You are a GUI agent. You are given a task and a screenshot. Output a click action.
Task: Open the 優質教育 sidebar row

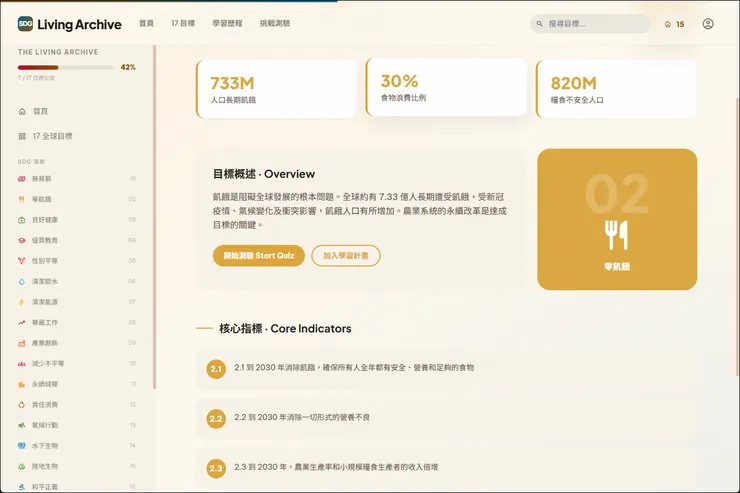pos(76,240)
